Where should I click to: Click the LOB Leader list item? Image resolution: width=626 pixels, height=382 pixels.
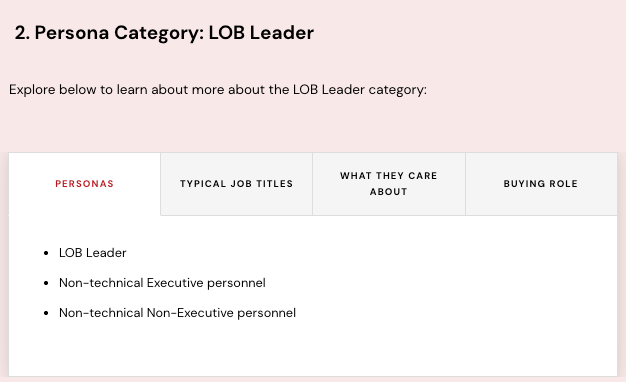click(x=93, y=253)
